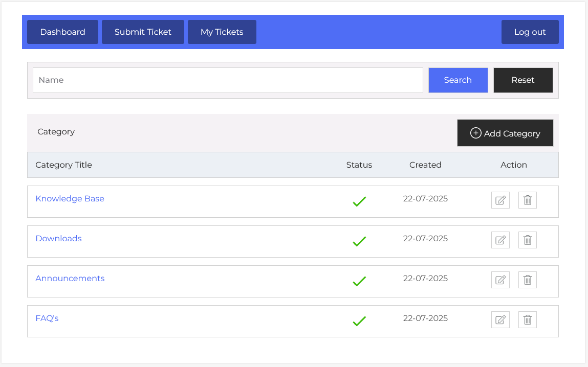View My Tickets from navigation
Image resolution: width=588 pixels, height=367 pixels.
(222, 32)
